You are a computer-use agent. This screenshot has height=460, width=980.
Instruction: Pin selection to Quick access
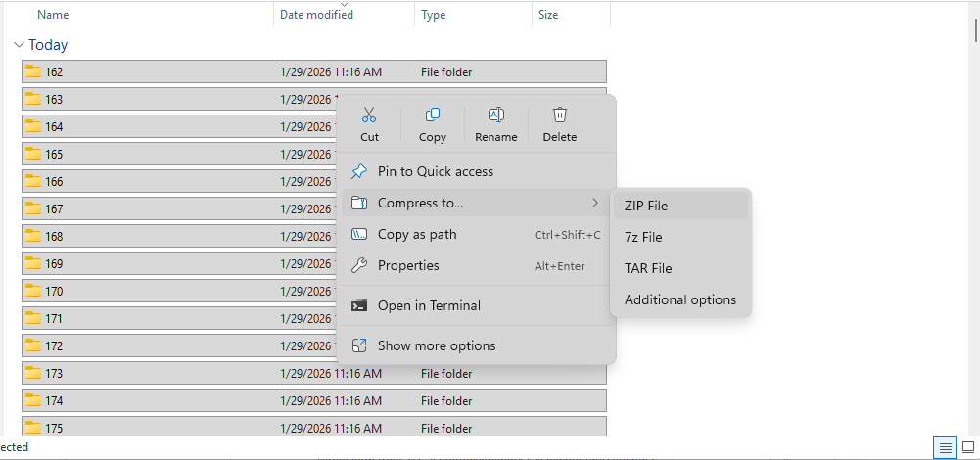click(x=476, y=171)
